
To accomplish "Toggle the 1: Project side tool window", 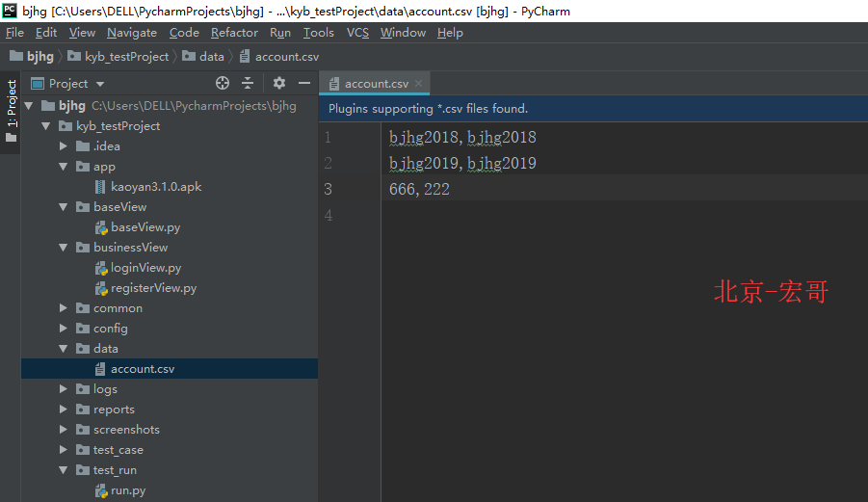I will (x=11, y=104).
